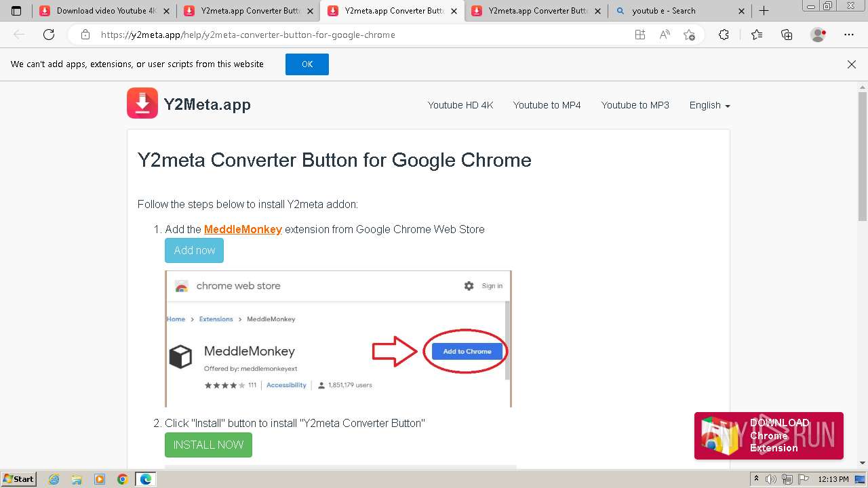Switch to 'Download video Youtube 4K' tab
Viewport: 868px width, 488px height.
[x=104, y=11]
